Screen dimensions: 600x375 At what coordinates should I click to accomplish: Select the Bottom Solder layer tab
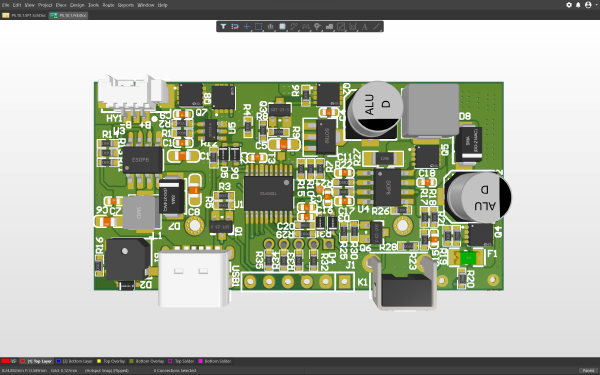click(215, 361)
